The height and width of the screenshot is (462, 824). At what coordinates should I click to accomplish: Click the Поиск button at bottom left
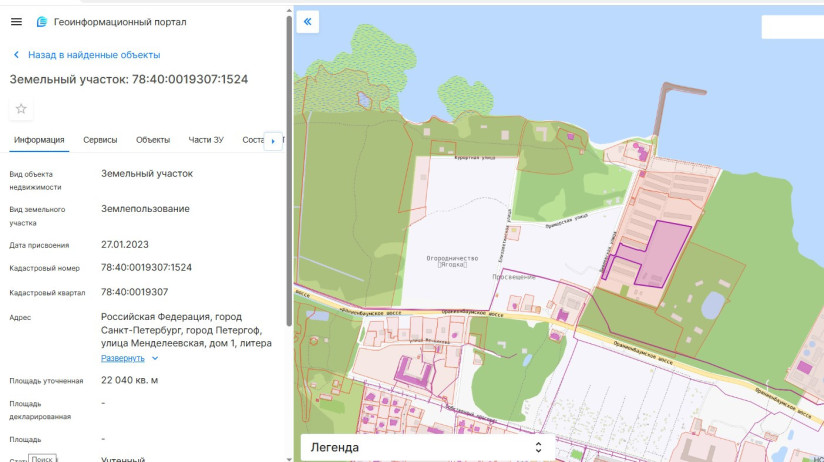tap(42, 458)
